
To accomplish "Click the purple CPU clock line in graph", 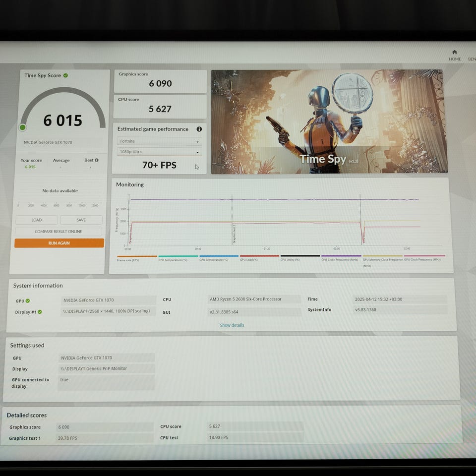I will point(275,199).
